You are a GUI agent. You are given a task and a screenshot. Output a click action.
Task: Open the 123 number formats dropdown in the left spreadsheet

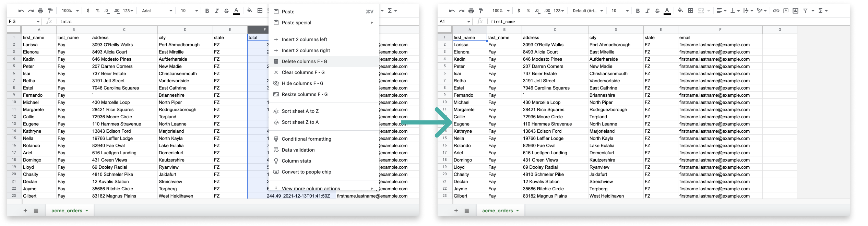click(128, 11)
